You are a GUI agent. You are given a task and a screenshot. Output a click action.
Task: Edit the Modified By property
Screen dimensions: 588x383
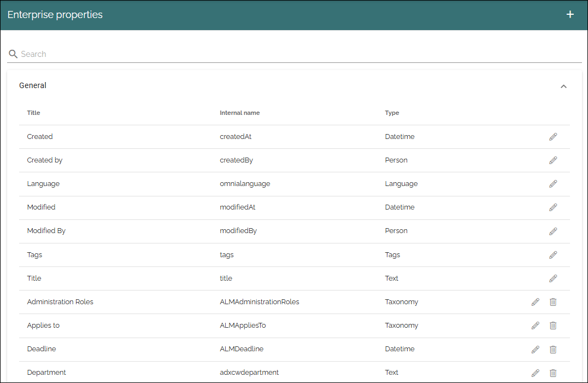click(x=553, y=231)
